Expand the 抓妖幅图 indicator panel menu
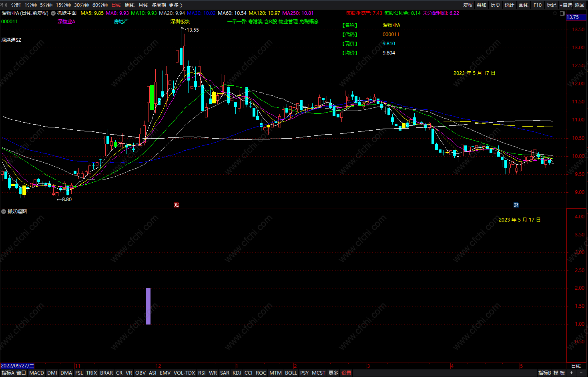The height and width of the screenshot is (377, 588). point(4,211)
